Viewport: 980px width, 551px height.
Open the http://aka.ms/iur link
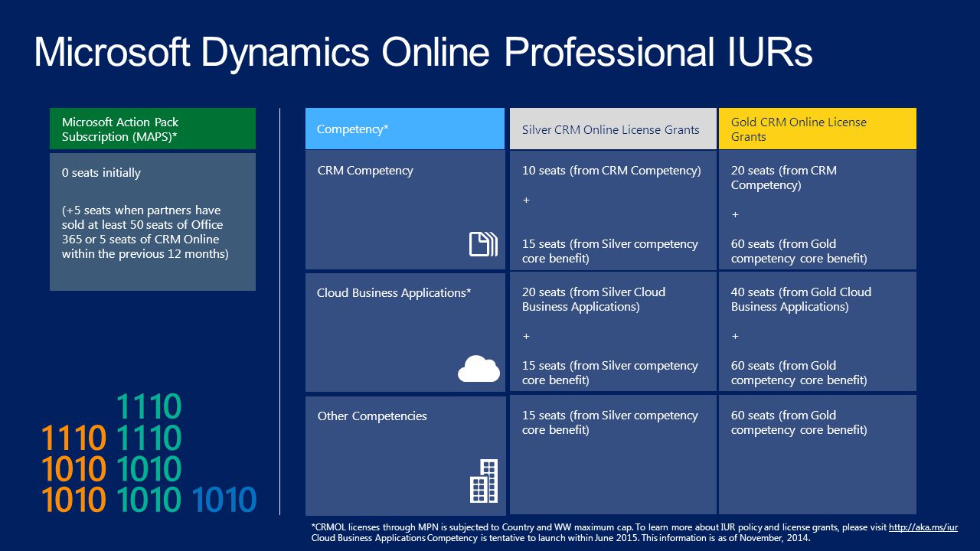(x=923, y=527)
